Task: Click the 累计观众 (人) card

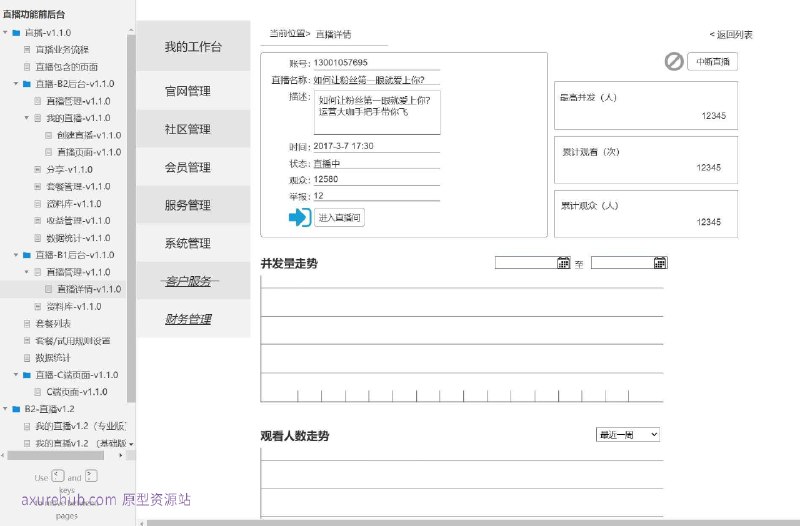Action: tap(646, 214)
